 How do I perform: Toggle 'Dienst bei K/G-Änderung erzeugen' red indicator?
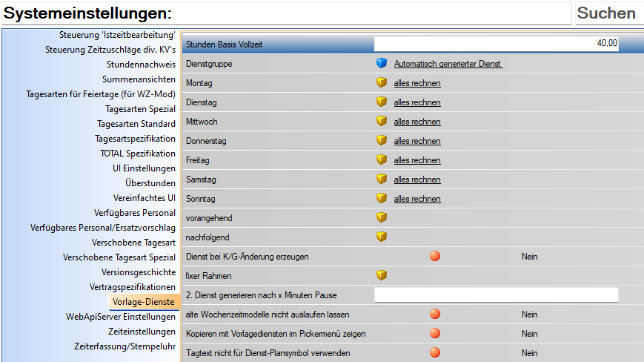[x=435, y=257]
